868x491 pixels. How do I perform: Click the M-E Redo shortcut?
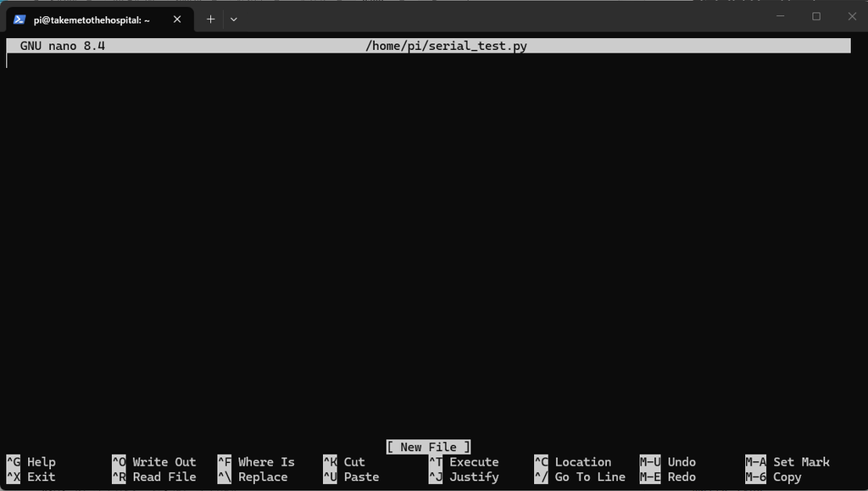click(668, 477)
